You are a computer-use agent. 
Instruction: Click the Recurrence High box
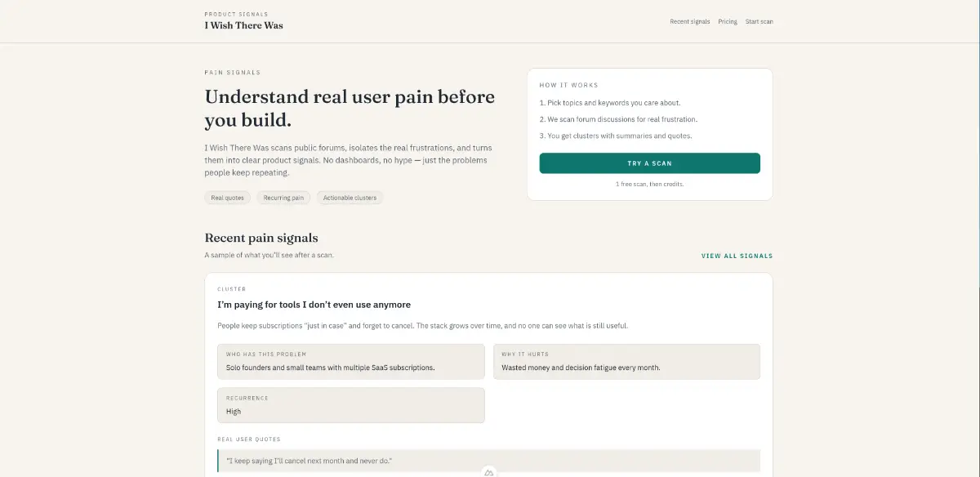tap(350, 405)
